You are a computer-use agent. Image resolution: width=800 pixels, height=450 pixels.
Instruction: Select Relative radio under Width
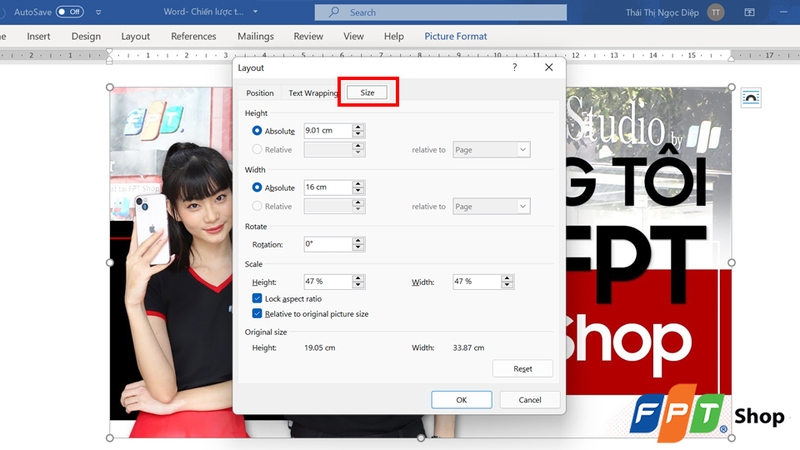[257, 206]
